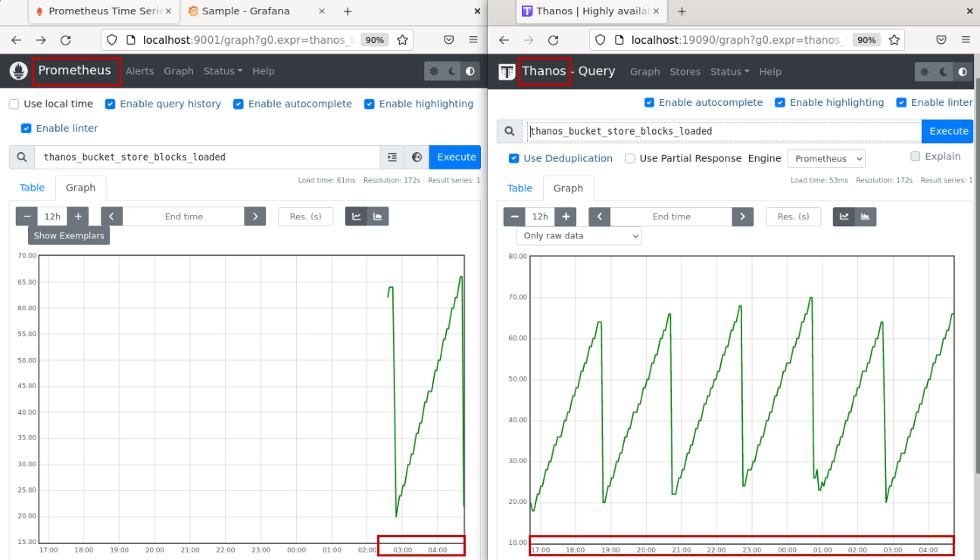The image size is (980, 560).
Task: Switch to Table tab in Thanos
Action: (x=520, y=188)
